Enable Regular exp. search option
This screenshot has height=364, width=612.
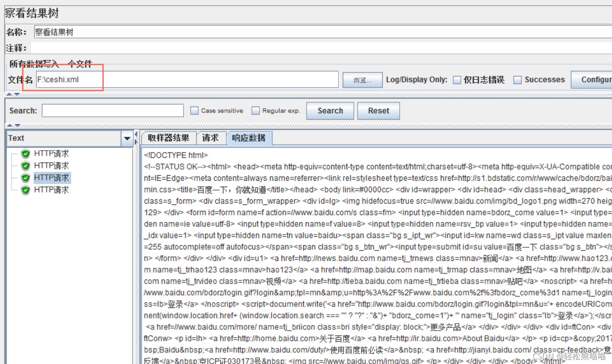point(256,111)
